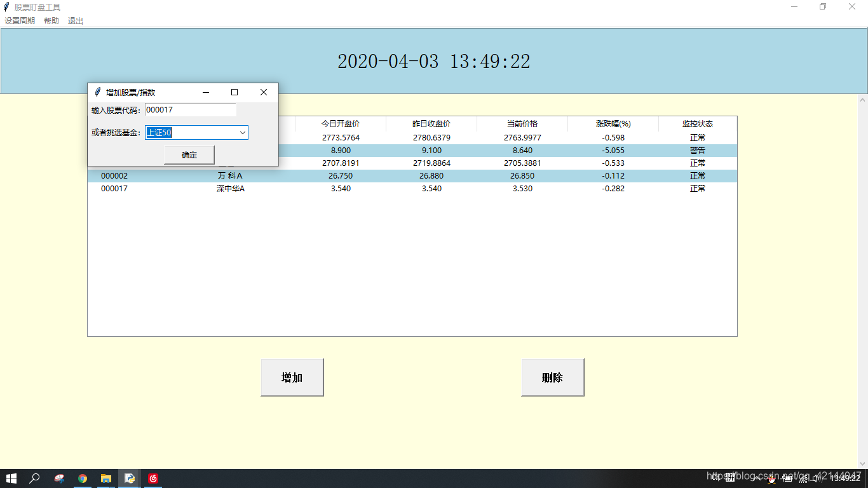The height and width of the screenshot is (488, 868).
Task: Select the 8.640 current price cell
Action: point(522,151)
